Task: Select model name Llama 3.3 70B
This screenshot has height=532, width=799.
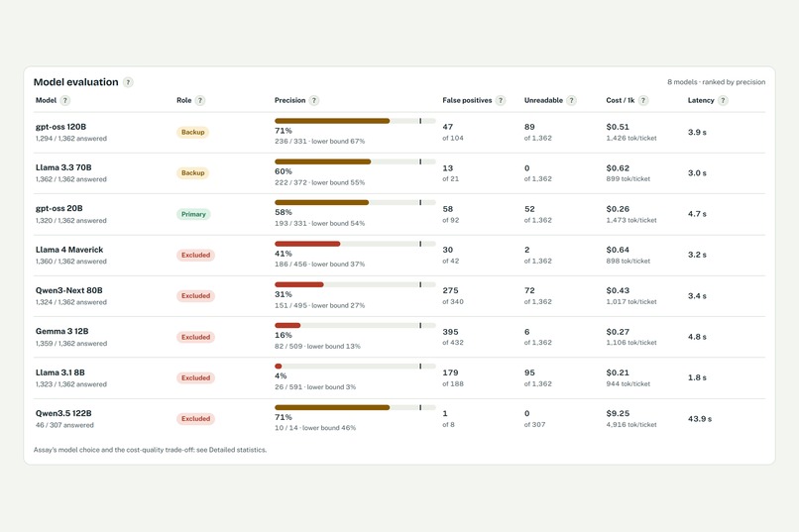Action: click(63, 167)
